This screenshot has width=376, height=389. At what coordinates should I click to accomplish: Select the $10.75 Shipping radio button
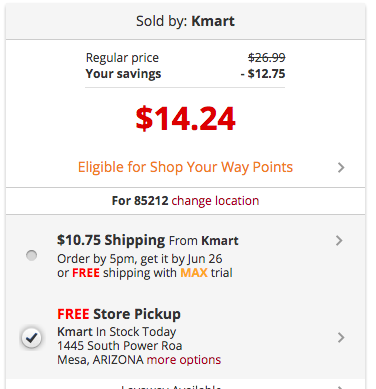click(32, 256)
